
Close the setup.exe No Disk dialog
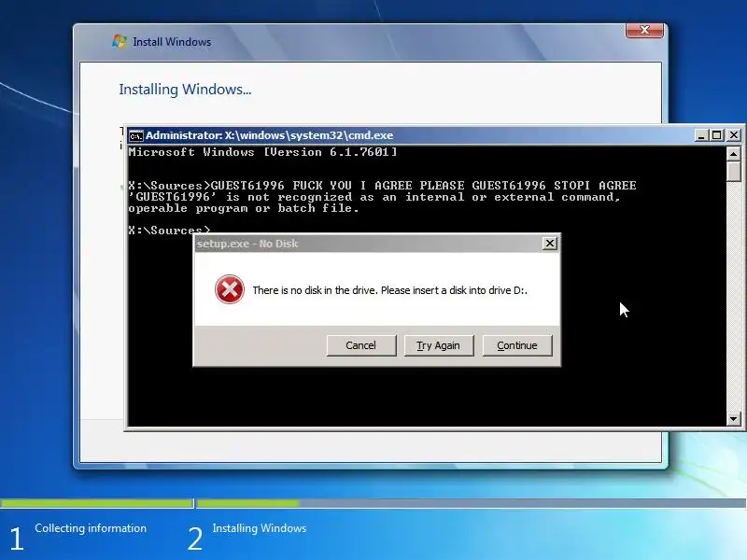[x=550, y=244]
